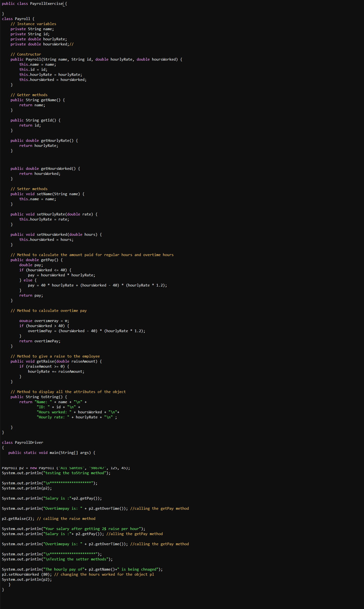Click the 'return "Name: " + name' line
Screen dimensions: 364x609
point(53,402)
